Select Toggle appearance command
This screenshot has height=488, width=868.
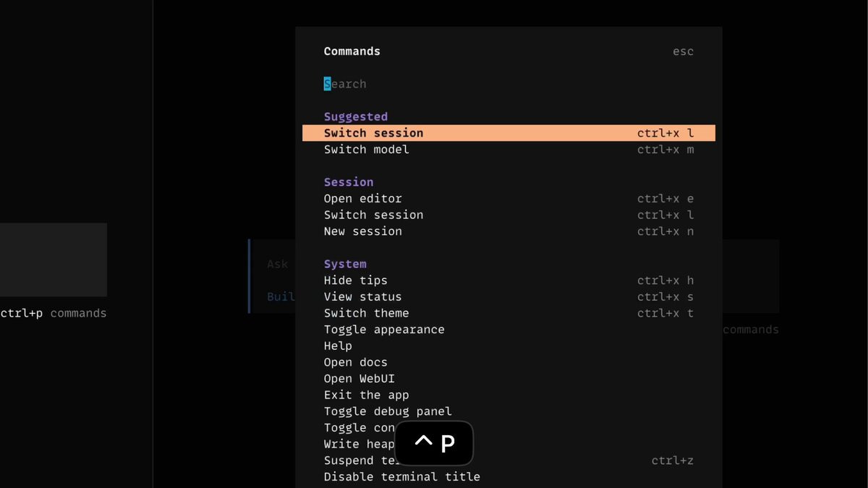point(509,330)
